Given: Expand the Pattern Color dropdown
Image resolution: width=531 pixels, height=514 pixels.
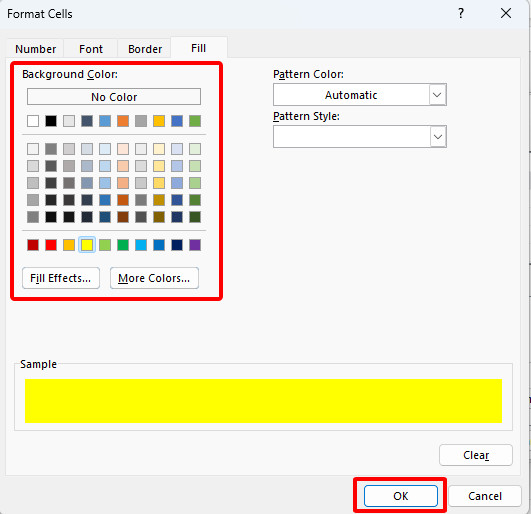Looking at the screenshot, I should [437, 95].
